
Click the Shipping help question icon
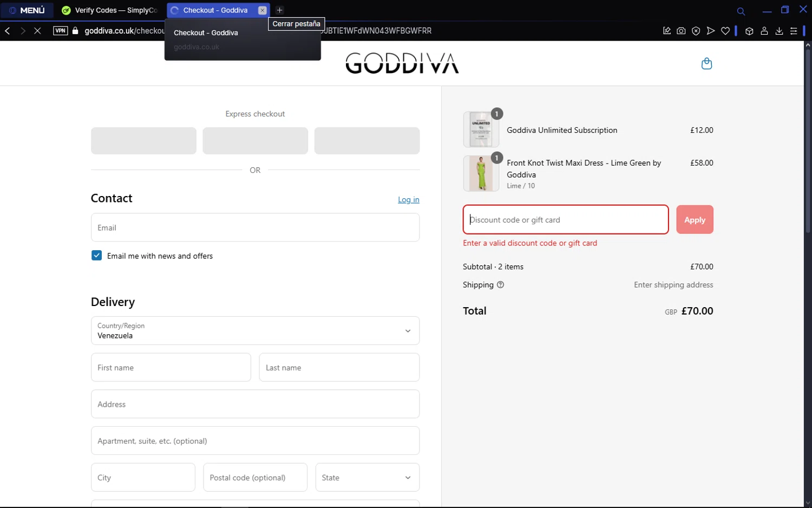click(x=500, y=285)
